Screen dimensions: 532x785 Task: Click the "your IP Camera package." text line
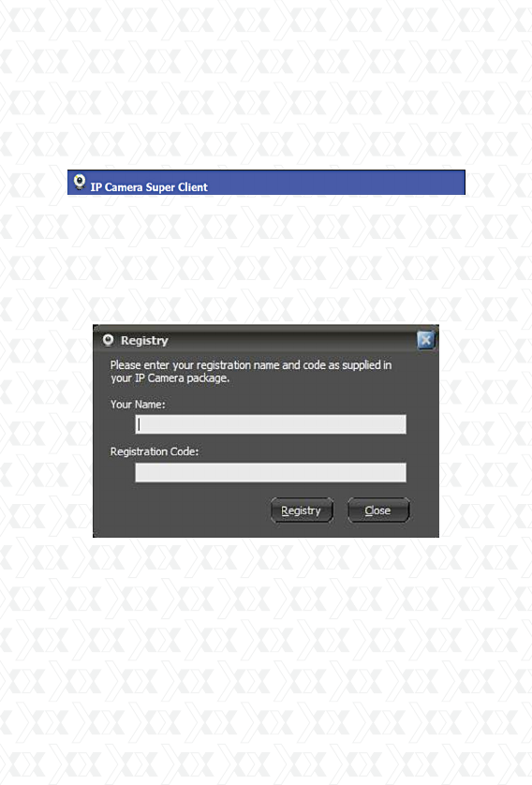point(170,378)
